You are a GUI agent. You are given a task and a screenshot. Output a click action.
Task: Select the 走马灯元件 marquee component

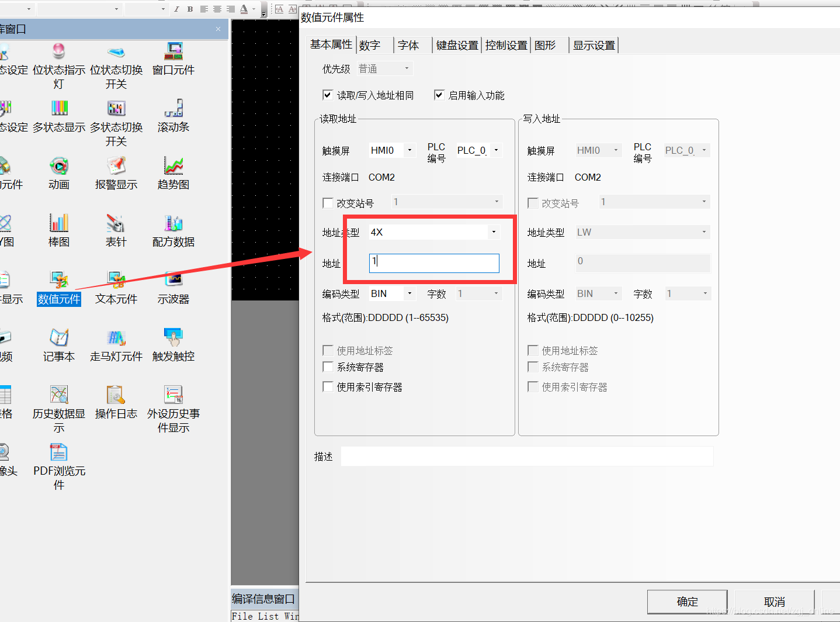pos(116,337)
